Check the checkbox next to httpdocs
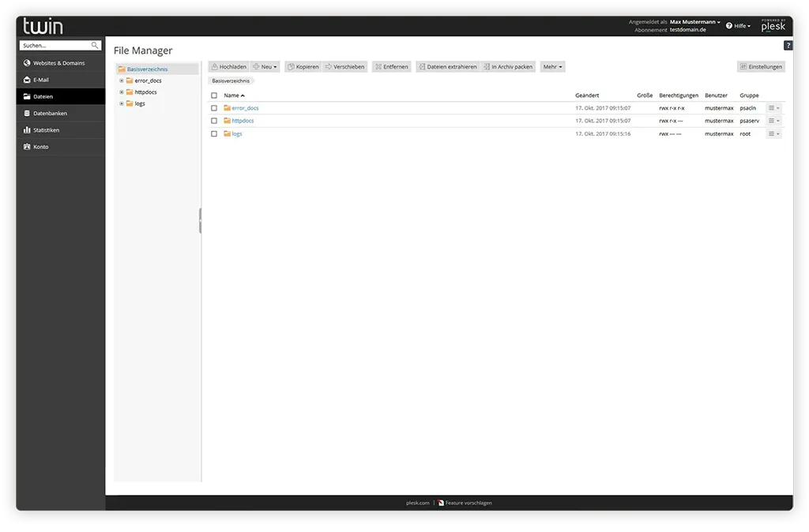The height and width of the screenshot is (532, 809). tap(213, 120)
